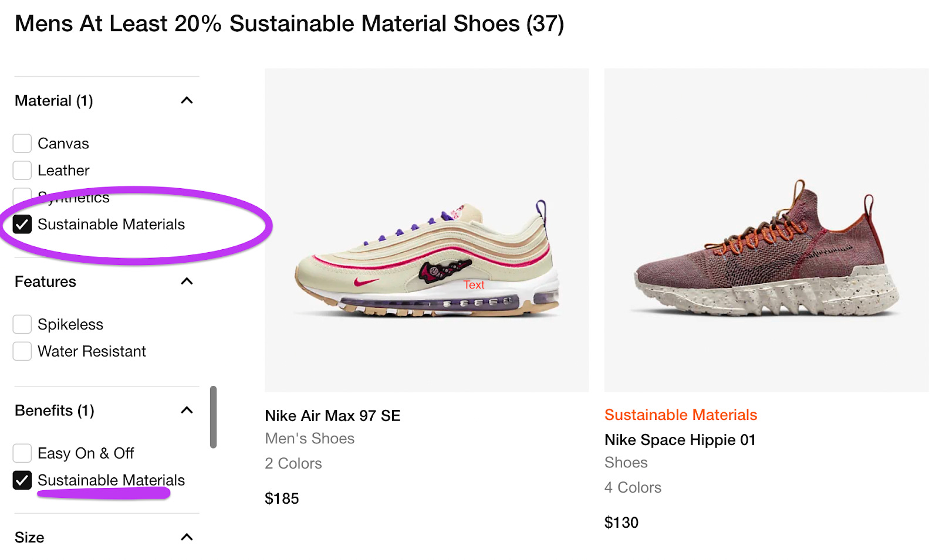
Task: Collapse the Features filter chevron
Action: click(187, 281)
